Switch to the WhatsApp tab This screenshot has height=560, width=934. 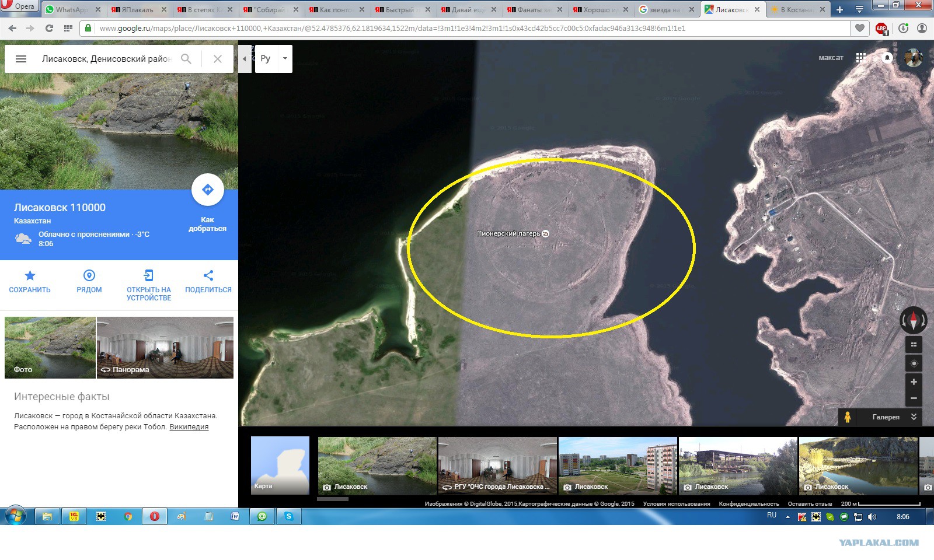(71, 9)
